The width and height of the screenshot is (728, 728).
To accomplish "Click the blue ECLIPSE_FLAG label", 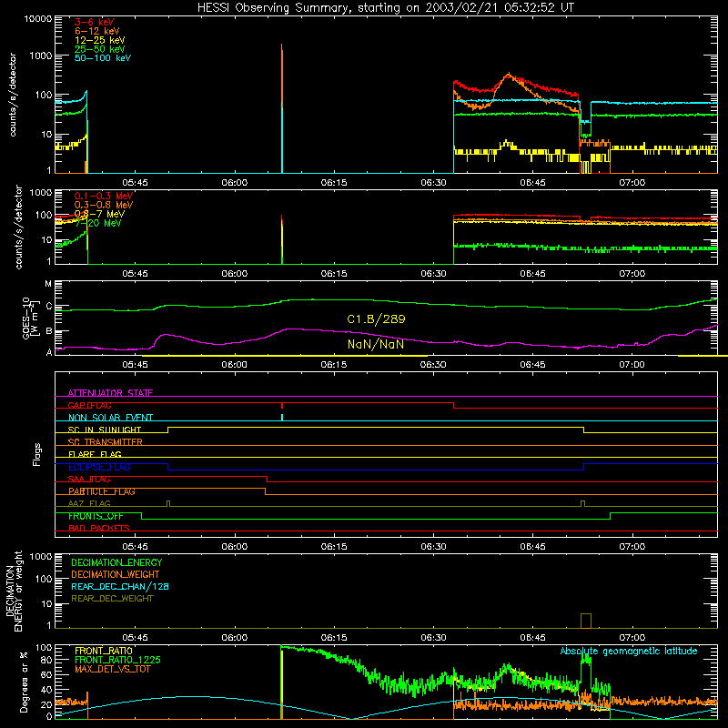I will pyautogui.click(x=99, y=467).
